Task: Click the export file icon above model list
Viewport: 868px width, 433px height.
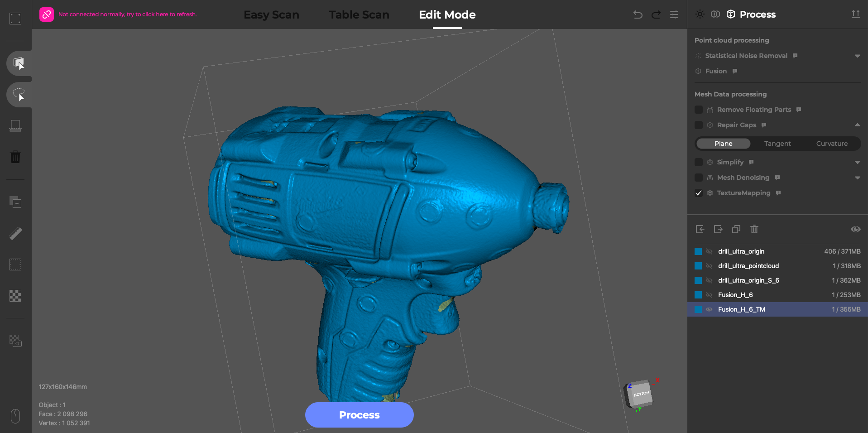Action: (x=718, y=229)
